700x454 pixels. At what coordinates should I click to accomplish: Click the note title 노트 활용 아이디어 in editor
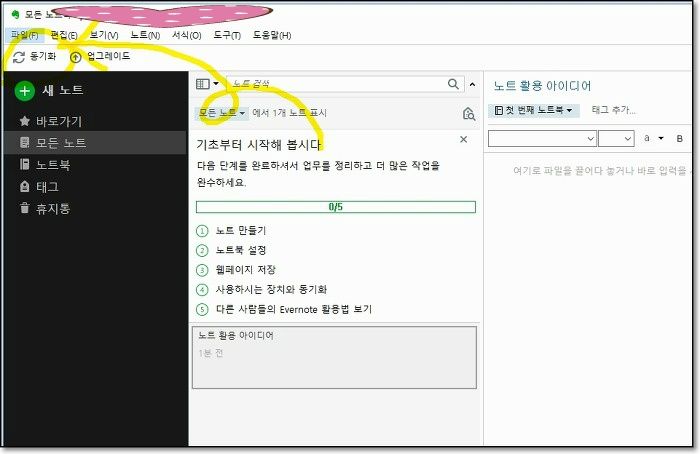542,86
